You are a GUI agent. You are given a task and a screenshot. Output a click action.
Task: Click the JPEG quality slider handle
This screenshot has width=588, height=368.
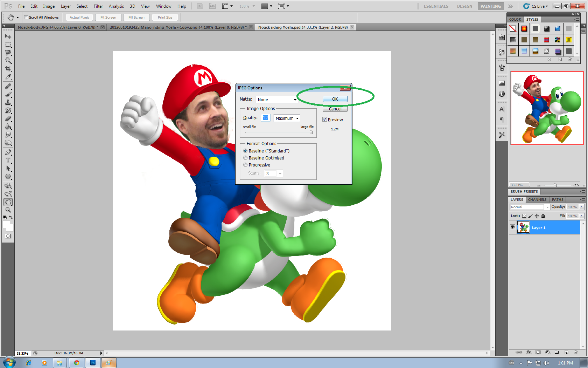[x=311, y=132]
